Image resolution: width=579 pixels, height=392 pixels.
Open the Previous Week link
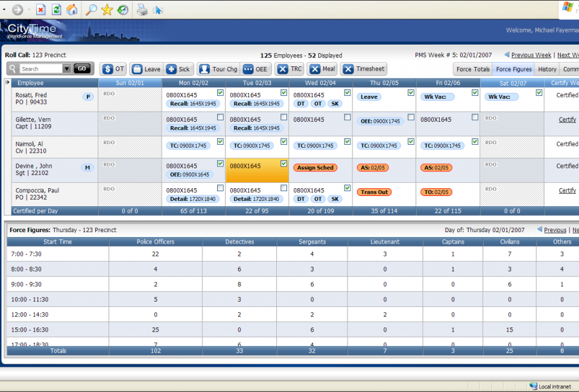[x=531, y=55]
